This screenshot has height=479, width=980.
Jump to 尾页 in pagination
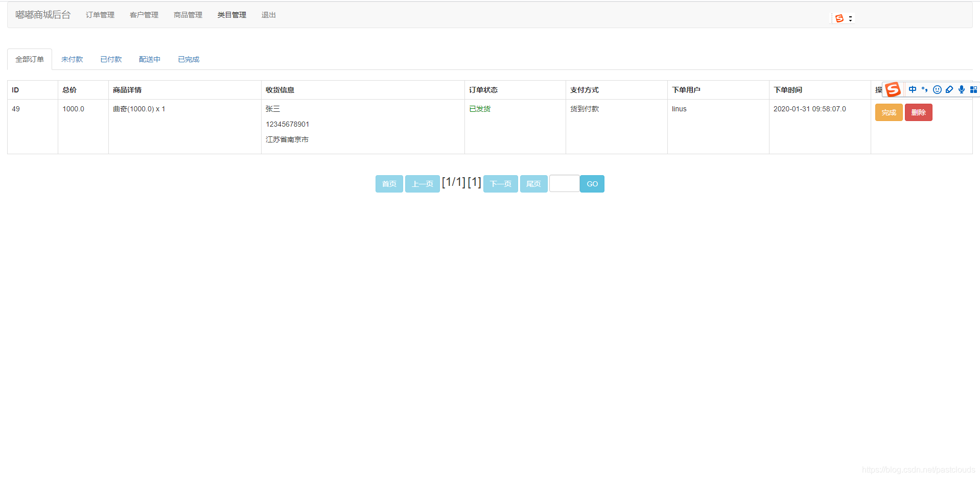click(x=534, y=184)
